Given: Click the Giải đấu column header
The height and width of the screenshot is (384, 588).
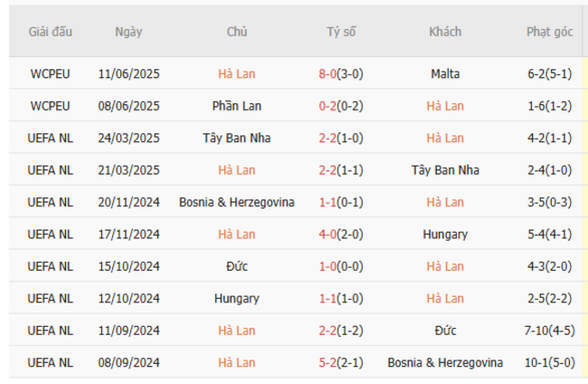Looking at the screenshot, I should pyautogui.click(x=51, y=31).
